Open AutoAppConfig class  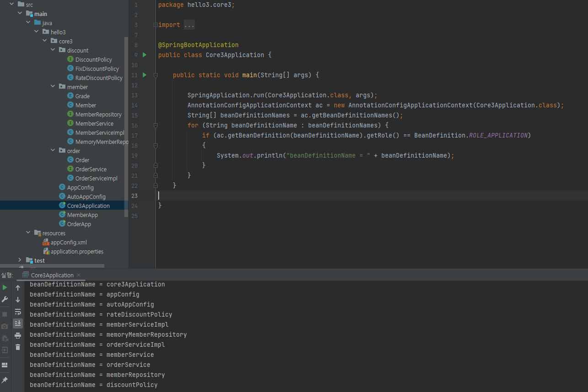[x=86, y=196]
